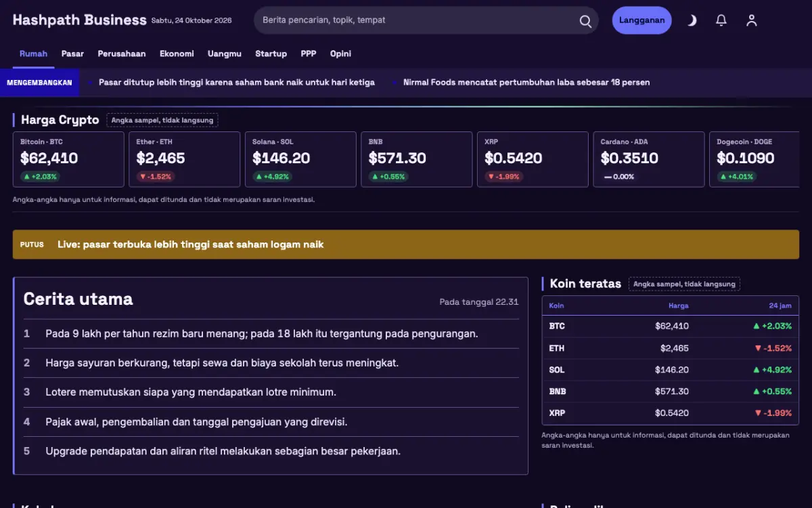The height and width of the screenshot is (508, 812).
Task: Open the Uangmu tab
Action: click(225, 54)
